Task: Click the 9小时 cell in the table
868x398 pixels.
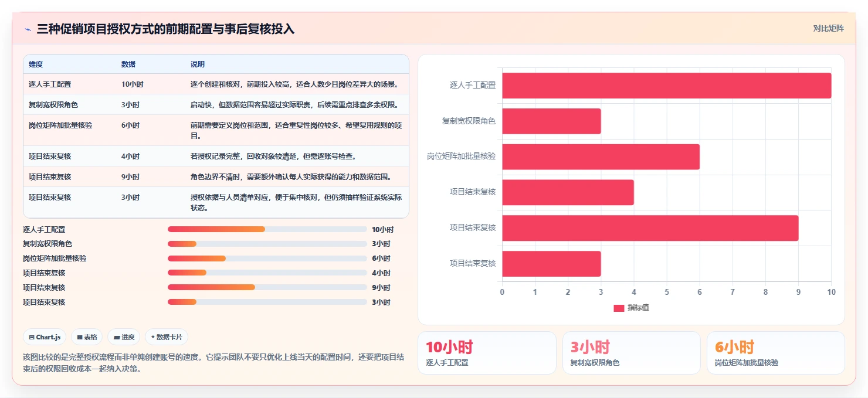Action: coord(130,177)
